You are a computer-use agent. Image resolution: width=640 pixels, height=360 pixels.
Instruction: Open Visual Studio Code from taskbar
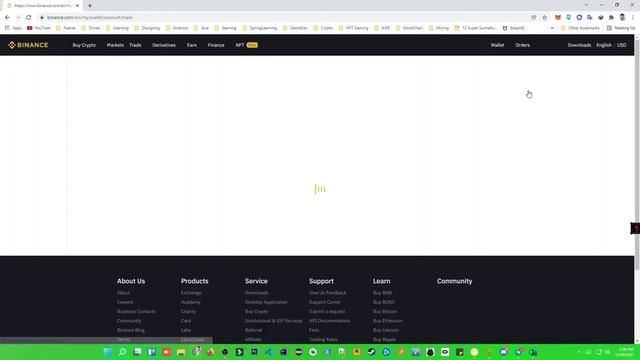pos(269,352)
